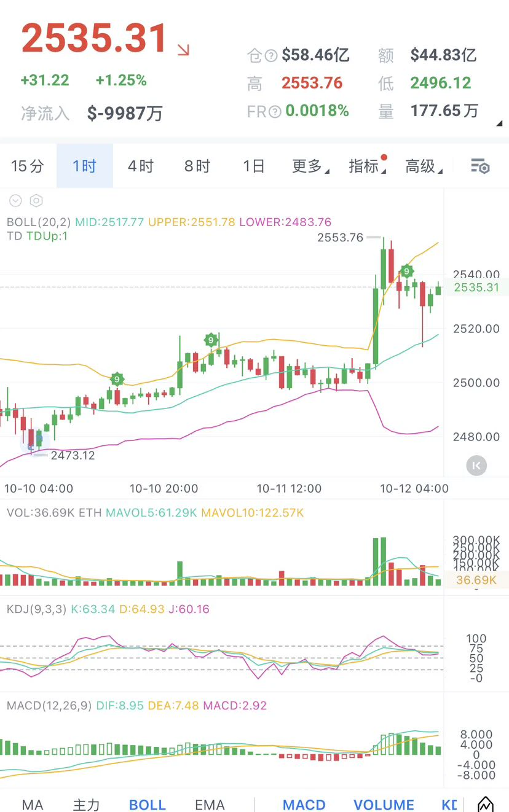Toggle the BOLL overlay indicator
The width and height of the screenshot is (509, 812).
pos(148,804)
